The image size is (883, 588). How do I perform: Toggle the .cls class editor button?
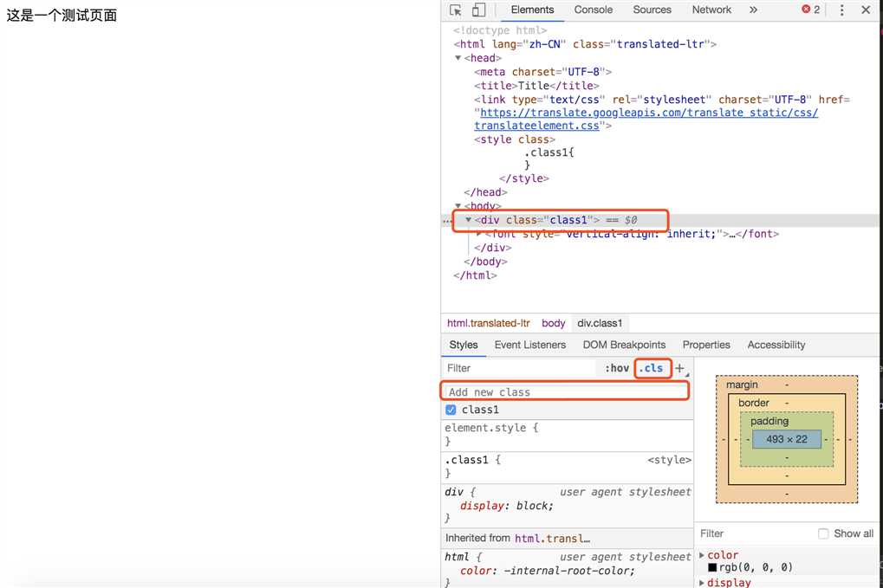pos(652,368)
